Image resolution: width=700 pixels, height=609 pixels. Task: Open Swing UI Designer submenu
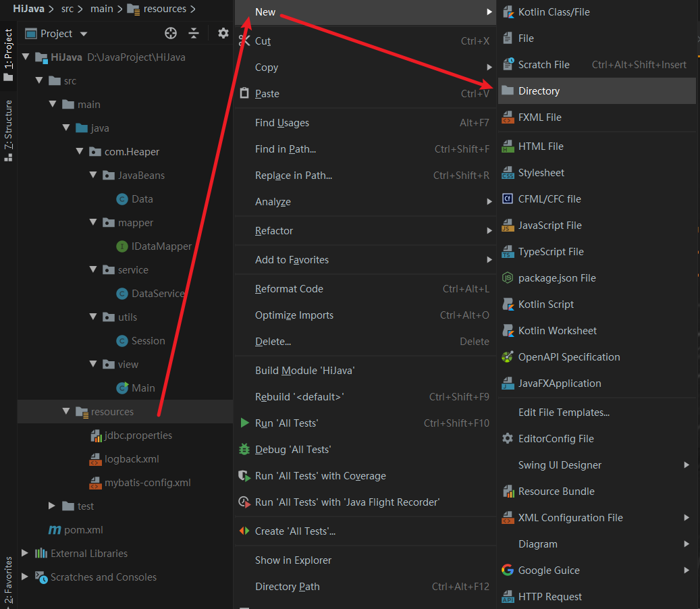tap(597, 465)
